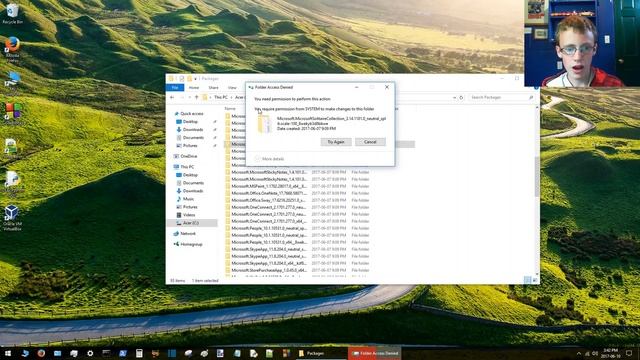This screenshot has width=640, height=360.
Task: Open the Share ribbon tab
Action: (213, 88)
